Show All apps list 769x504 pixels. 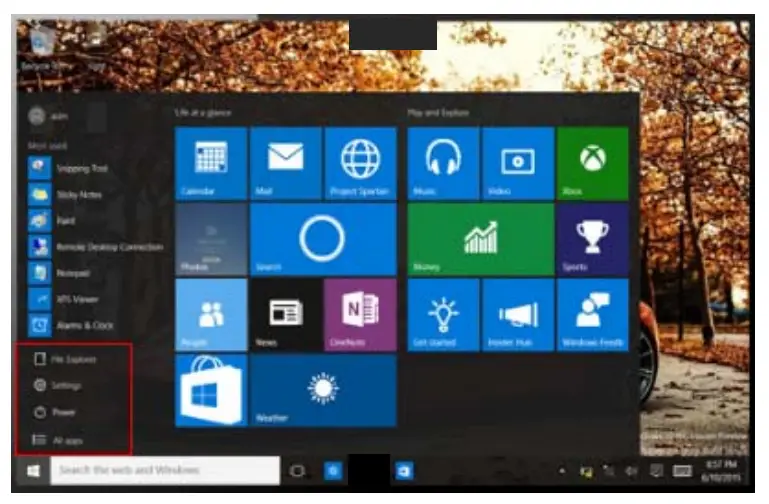click(57, 440)
